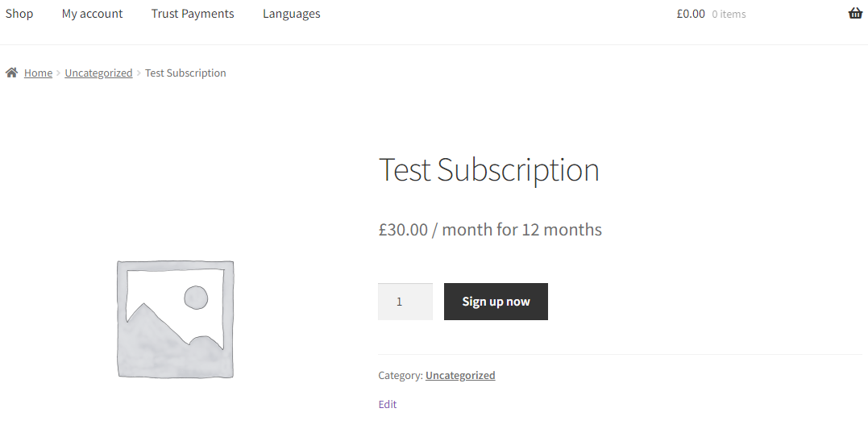Focus the quantity input field
This screenshot has height=425, width=868.
coord(405,302)
